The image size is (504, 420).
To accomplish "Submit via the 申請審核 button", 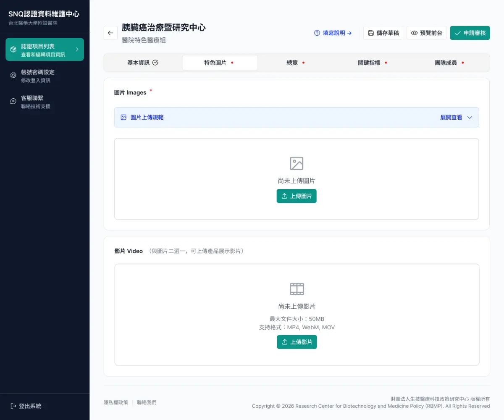I will [470, 33].
